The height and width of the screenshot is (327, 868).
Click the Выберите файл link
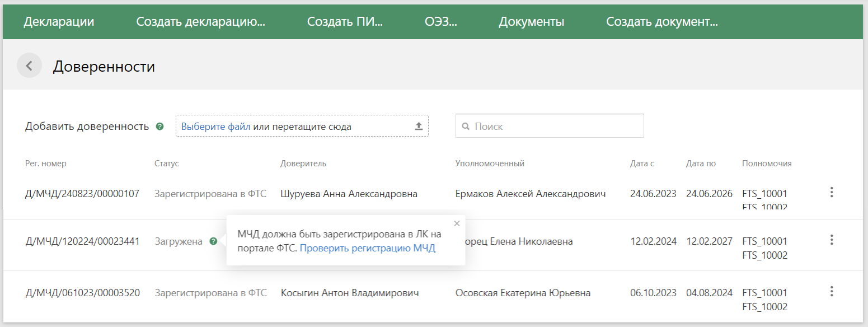[215, 127]
